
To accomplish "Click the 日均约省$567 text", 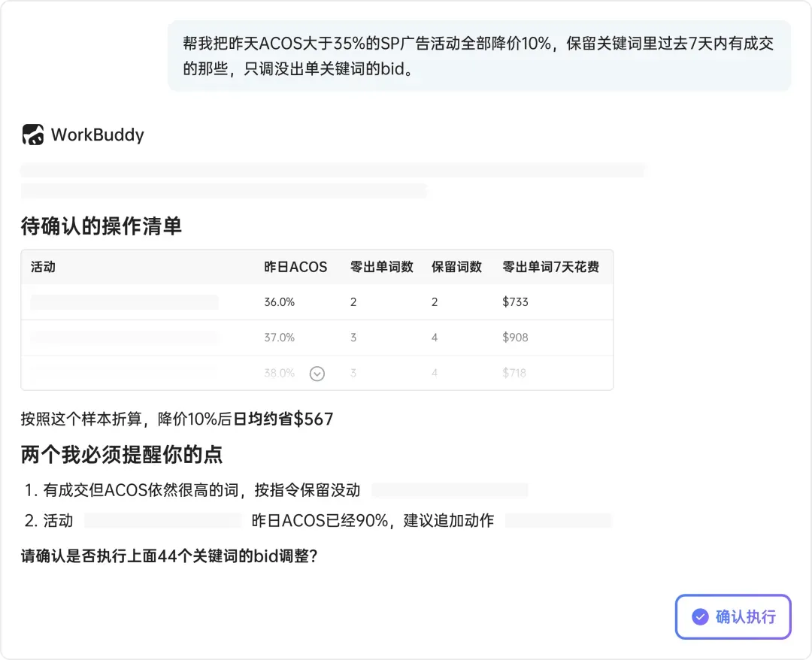I will (x=283, y=419).
